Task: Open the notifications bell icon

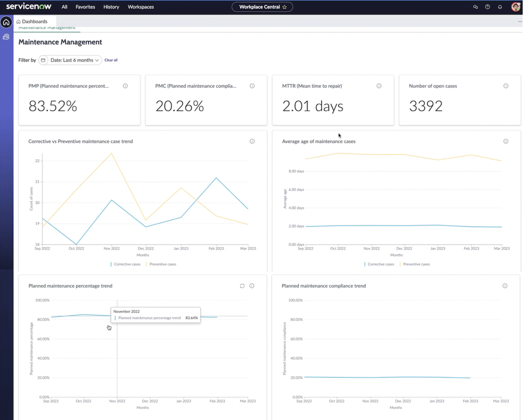Action: [x=500, y=7]
